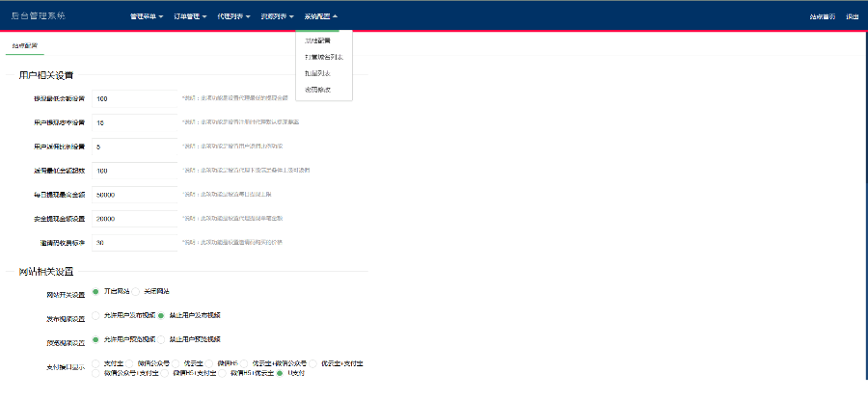Select the 支付宝 payment radio option
This screenshot has height=400, width=868.
click(x=96, y=363)
